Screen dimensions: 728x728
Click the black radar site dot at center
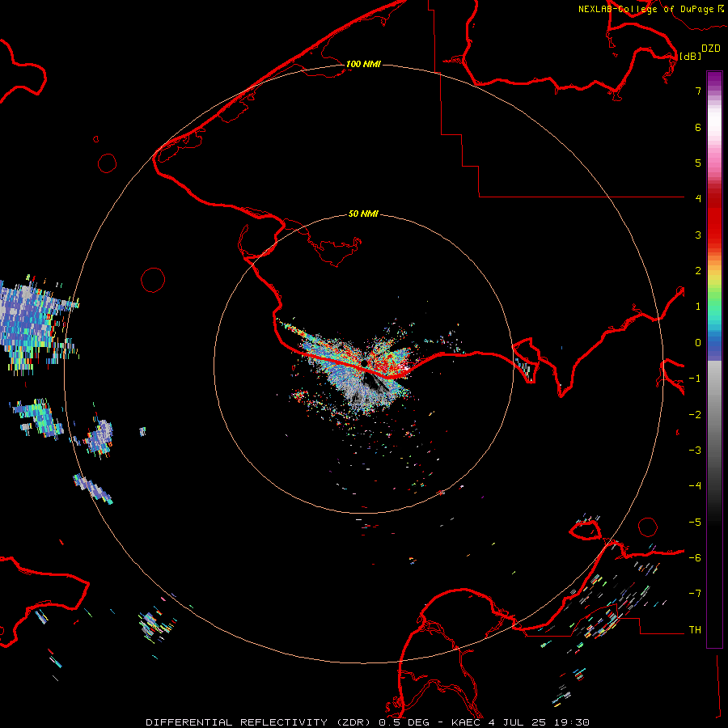tap(365, 363)
